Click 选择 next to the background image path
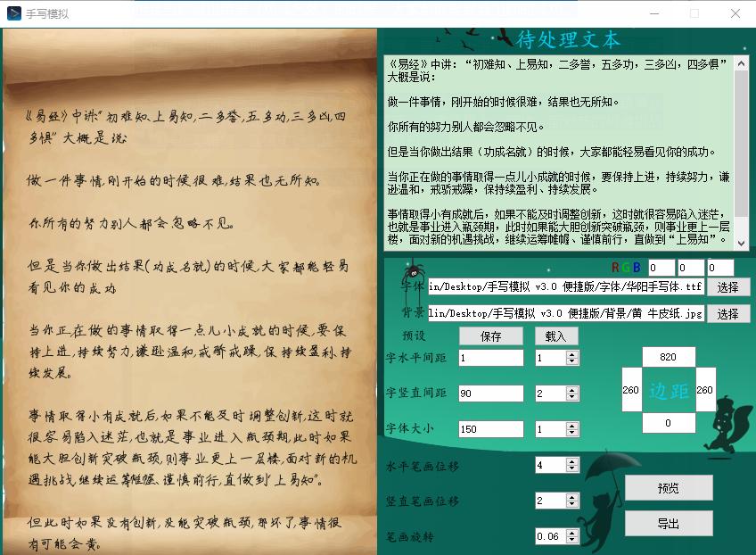The width and height of the screenshot is (756, 555). (729, 313)
